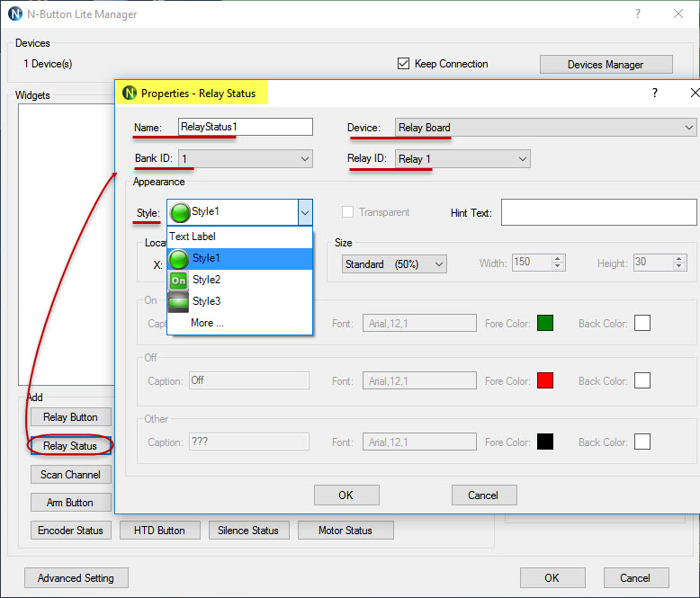Viewport: 700px width, 598px height.
Task: Pick the red Off Fore Color swatch
Action: point(545,380)
